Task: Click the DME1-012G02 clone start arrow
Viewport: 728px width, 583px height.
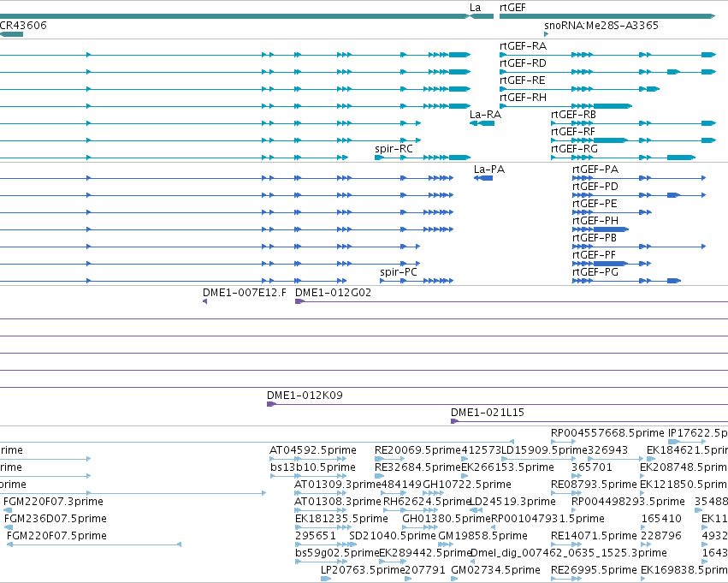Action: pos(300,302)
